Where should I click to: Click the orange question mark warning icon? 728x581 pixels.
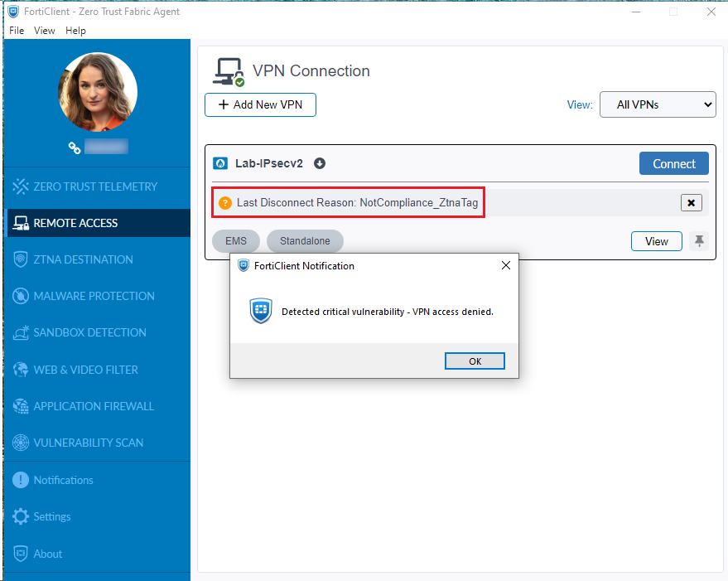225,203
